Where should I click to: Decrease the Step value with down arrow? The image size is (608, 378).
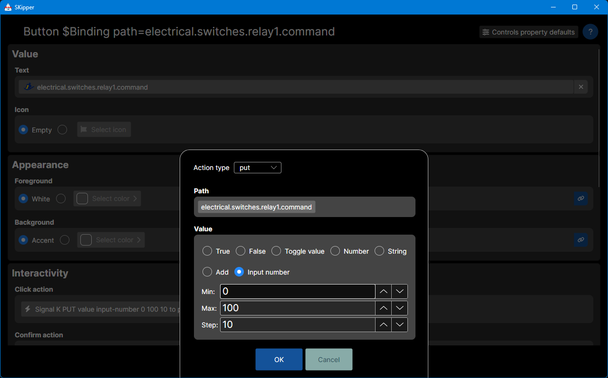point(399,325)
